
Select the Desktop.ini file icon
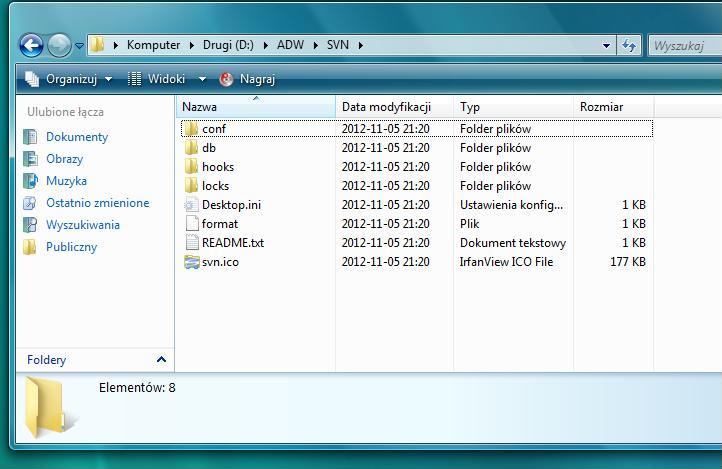point(193,205)
